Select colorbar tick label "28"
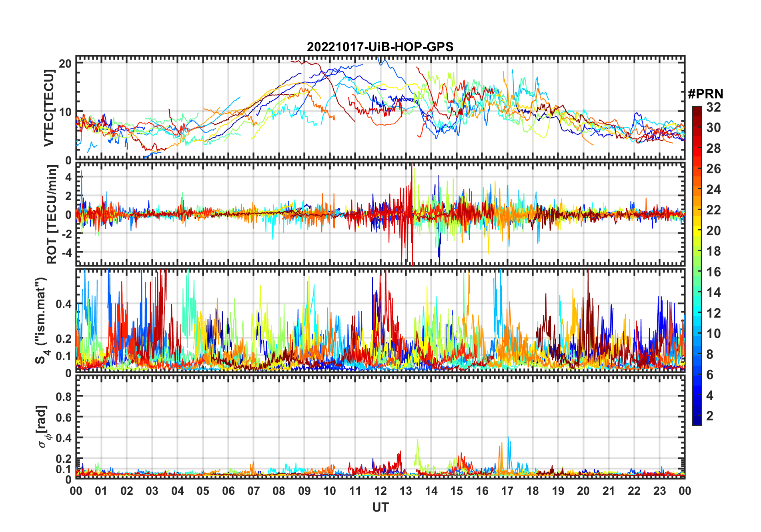Image resolution: width=761 pixels, height=532 pixels. 713,148
